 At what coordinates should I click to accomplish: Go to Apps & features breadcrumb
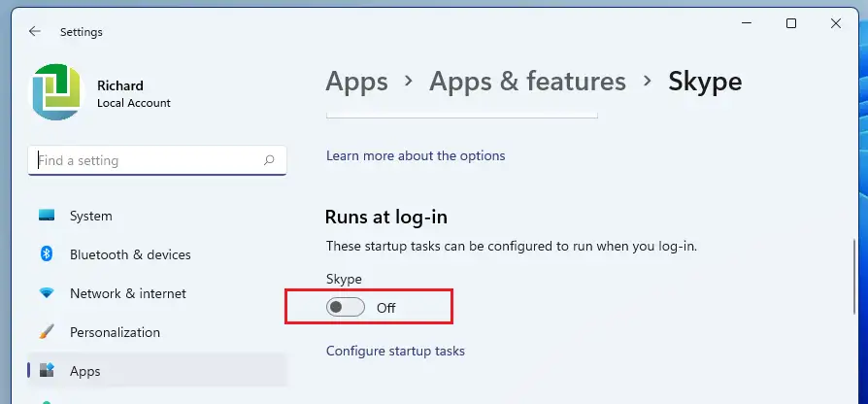point(527,82)
